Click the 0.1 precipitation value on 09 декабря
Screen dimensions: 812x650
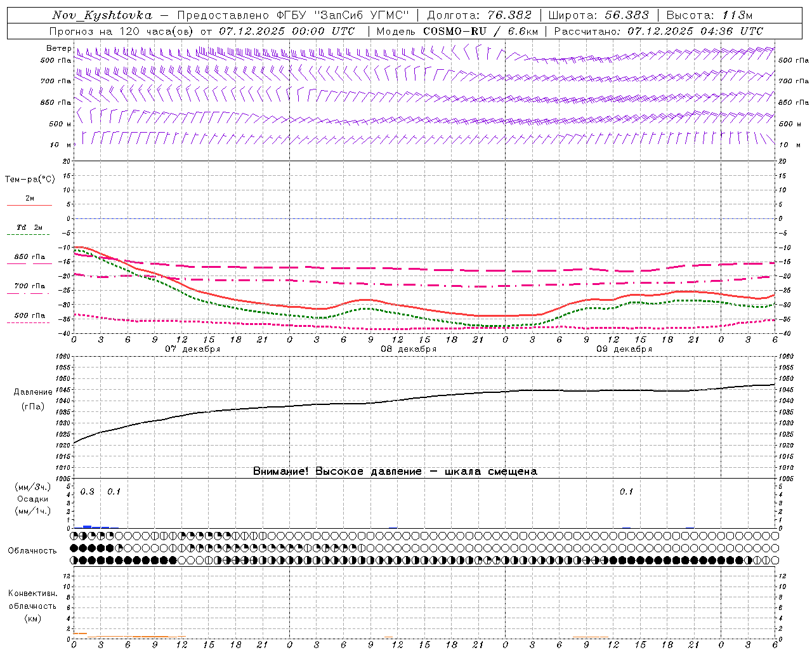(626, 492)
